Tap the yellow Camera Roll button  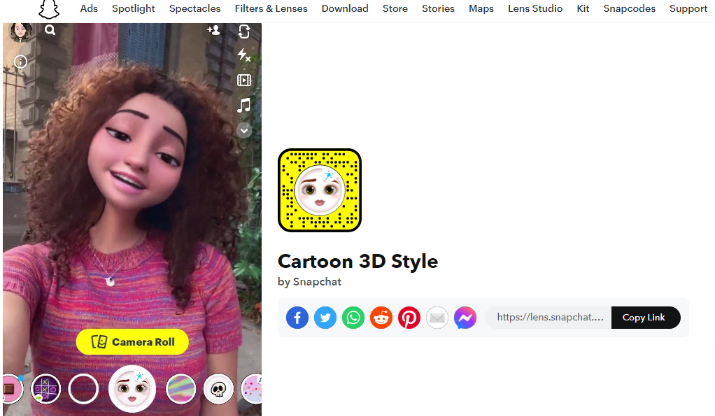pos(132,342)
